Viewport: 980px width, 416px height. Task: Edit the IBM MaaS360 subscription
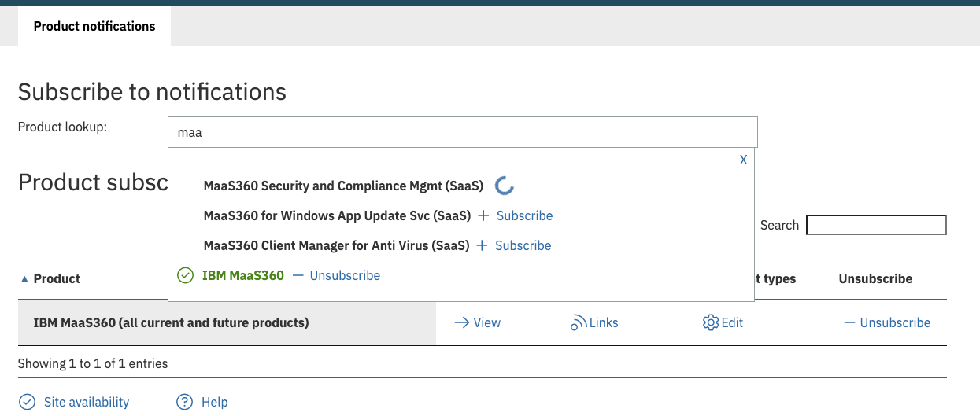coord(732,322)
